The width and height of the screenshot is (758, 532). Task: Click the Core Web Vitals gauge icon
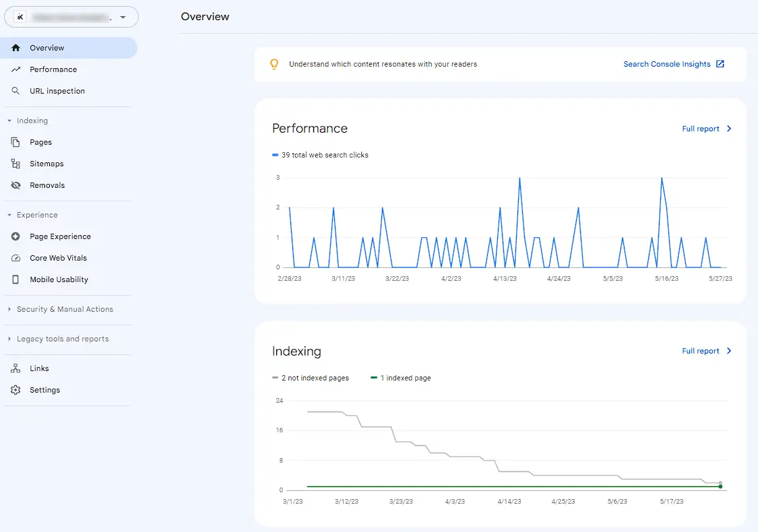click(16, 258)
